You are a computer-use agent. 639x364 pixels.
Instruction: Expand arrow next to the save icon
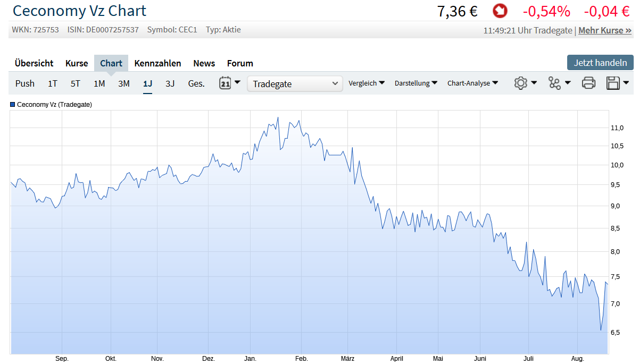tap(626, 83)
